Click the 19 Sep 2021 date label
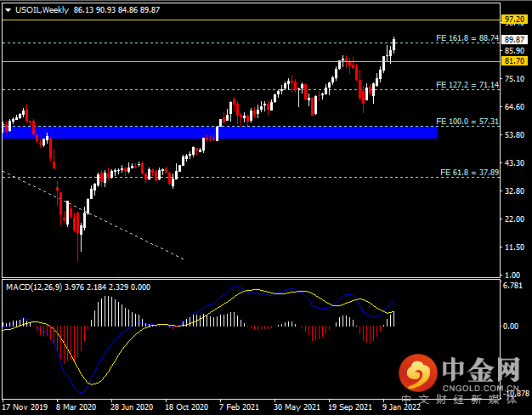Viewport: 532px width, 415px height. (350, 407)
